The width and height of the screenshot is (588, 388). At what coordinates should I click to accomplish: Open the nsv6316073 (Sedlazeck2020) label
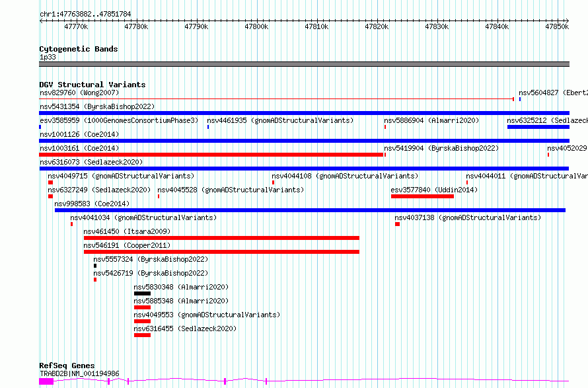tap(91, 162)
